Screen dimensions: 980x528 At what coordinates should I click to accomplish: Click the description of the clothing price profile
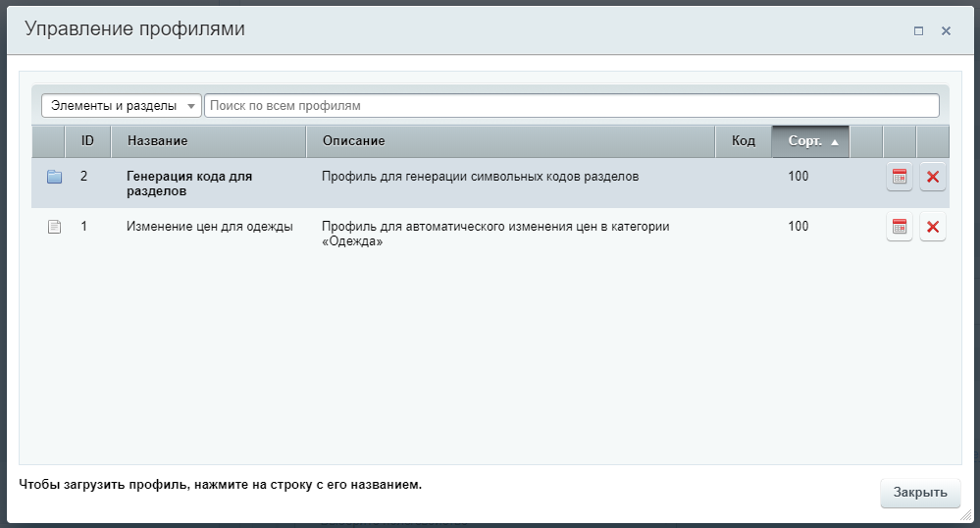point(495,234)
